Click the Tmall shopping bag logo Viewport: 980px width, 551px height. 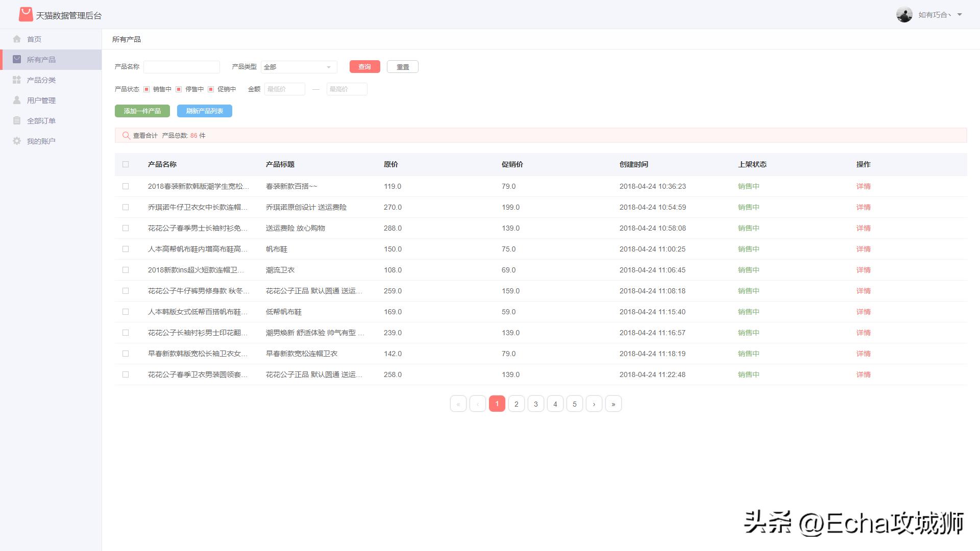(x=24, y=14)
